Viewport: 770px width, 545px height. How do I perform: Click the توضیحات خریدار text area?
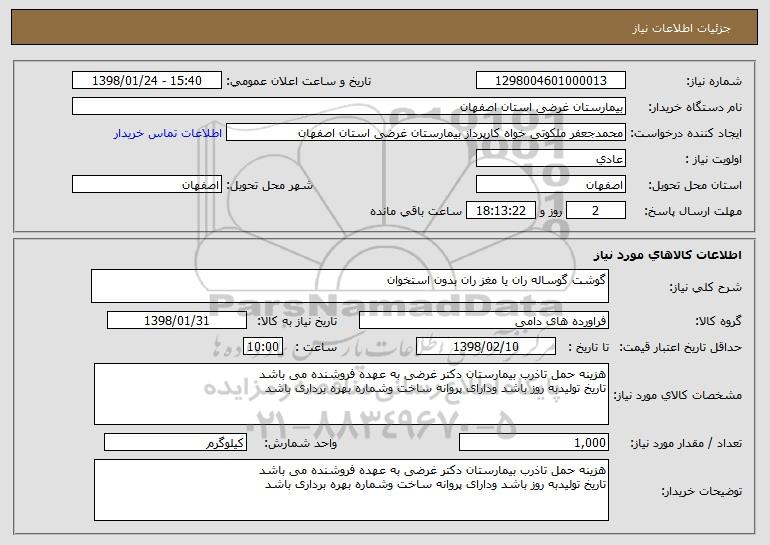[x=351, y=490]
